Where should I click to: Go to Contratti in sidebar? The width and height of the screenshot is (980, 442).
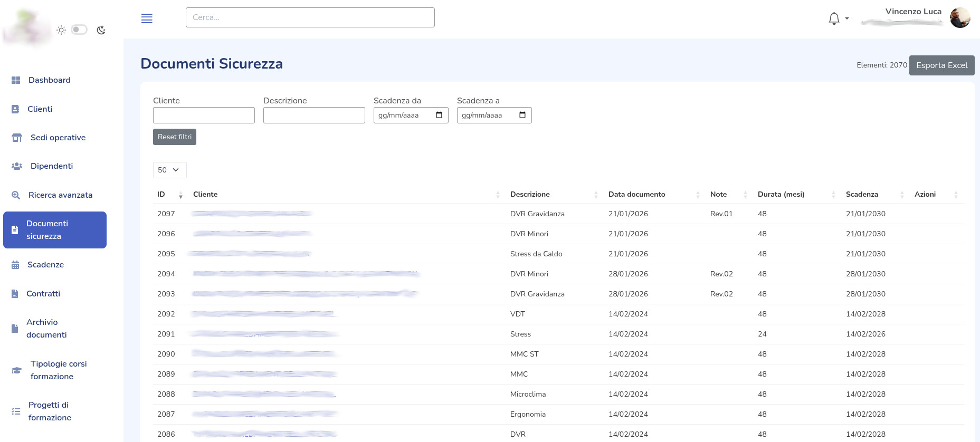click(x=43, y=294)
